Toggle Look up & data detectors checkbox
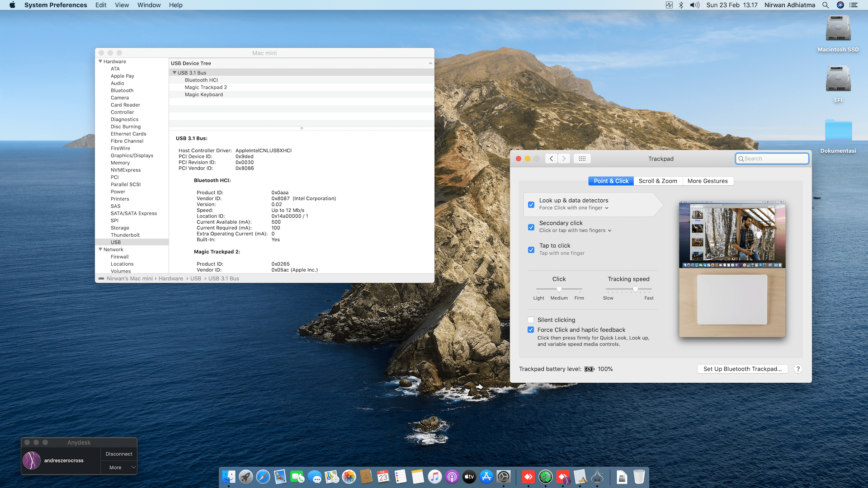This screenshot has width=868, height=488. point(531,205)
